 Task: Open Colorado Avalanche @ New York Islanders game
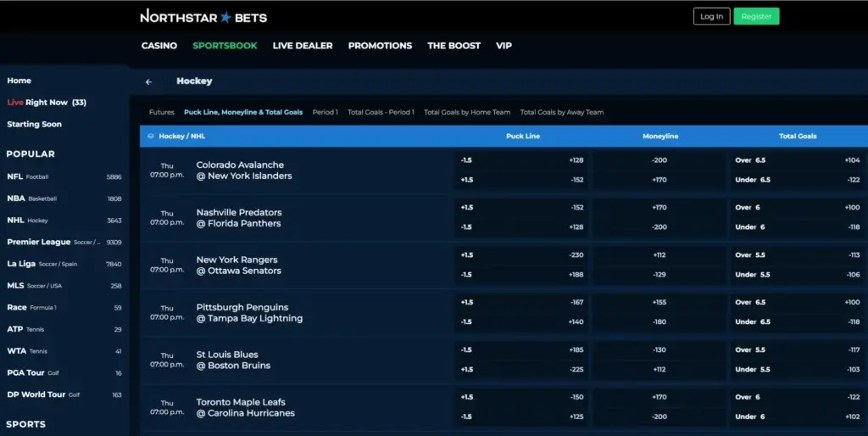pos(243,170)
